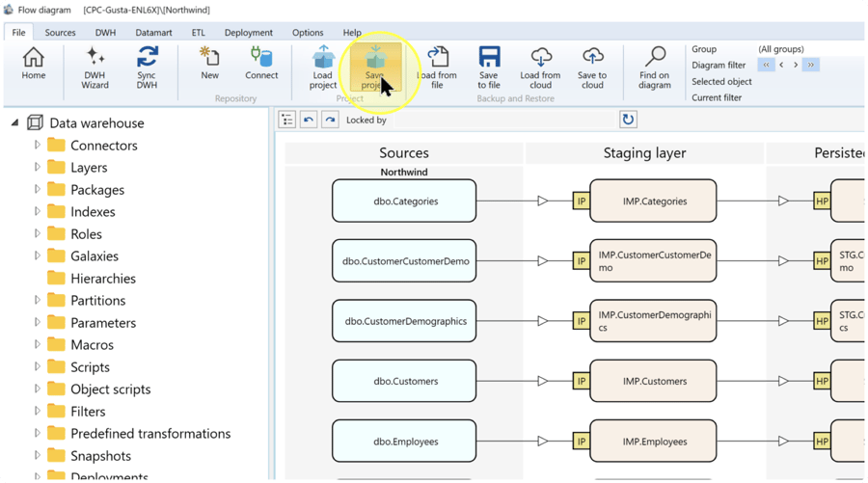
Task: Expand the Layers folder
Action: tap(37, 167)
